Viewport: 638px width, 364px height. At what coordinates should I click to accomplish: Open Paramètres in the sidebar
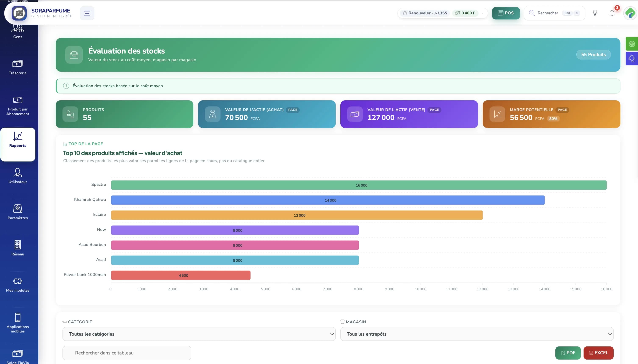[x=18, y=212]
